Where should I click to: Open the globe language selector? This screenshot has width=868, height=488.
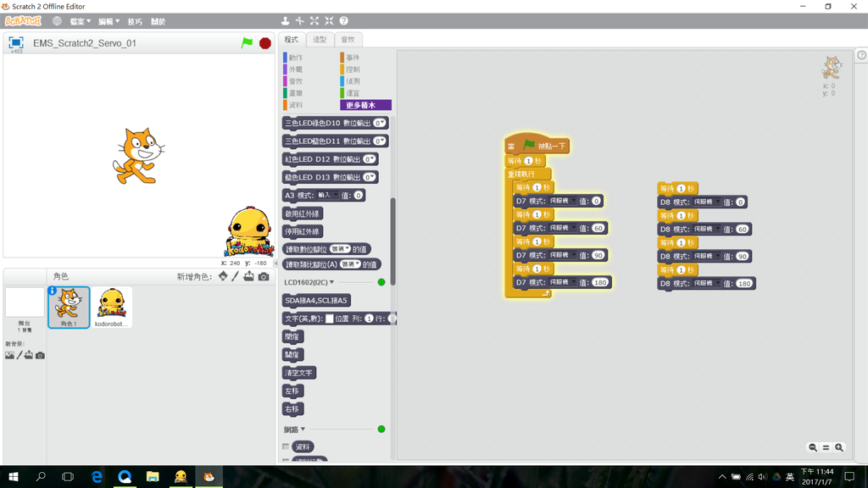pyautogui.click(x=57, y=21)
